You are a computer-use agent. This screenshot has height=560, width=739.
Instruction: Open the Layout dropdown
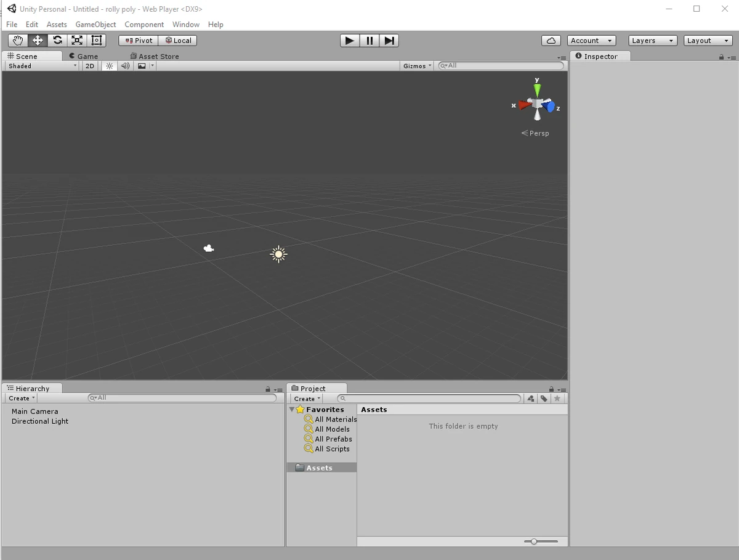pyautogui.click(x=707, y=40)
